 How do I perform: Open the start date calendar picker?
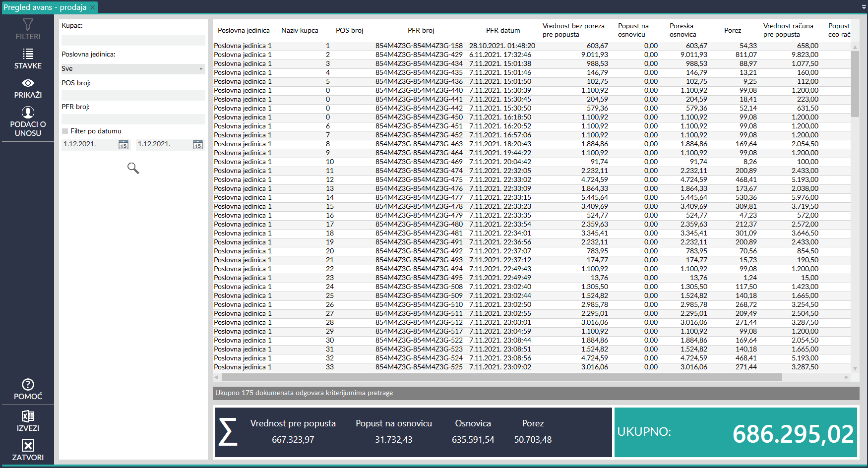coord(124,145)
